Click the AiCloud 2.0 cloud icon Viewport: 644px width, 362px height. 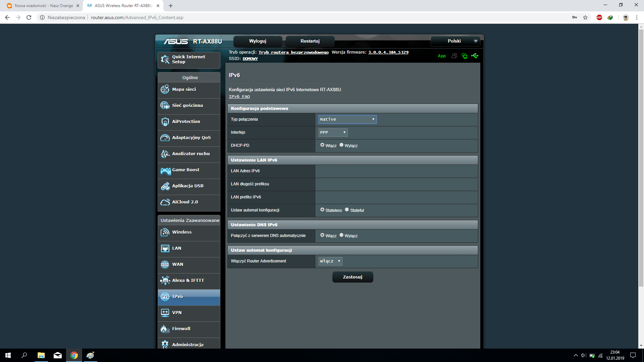pyautogui.click(x=165, y=202)
